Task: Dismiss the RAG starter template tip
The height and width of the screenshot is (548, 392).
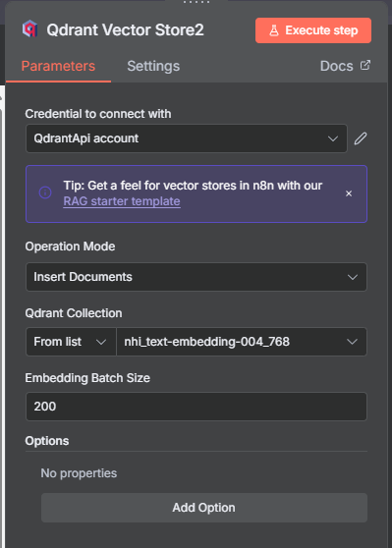Action: [349, 193]
